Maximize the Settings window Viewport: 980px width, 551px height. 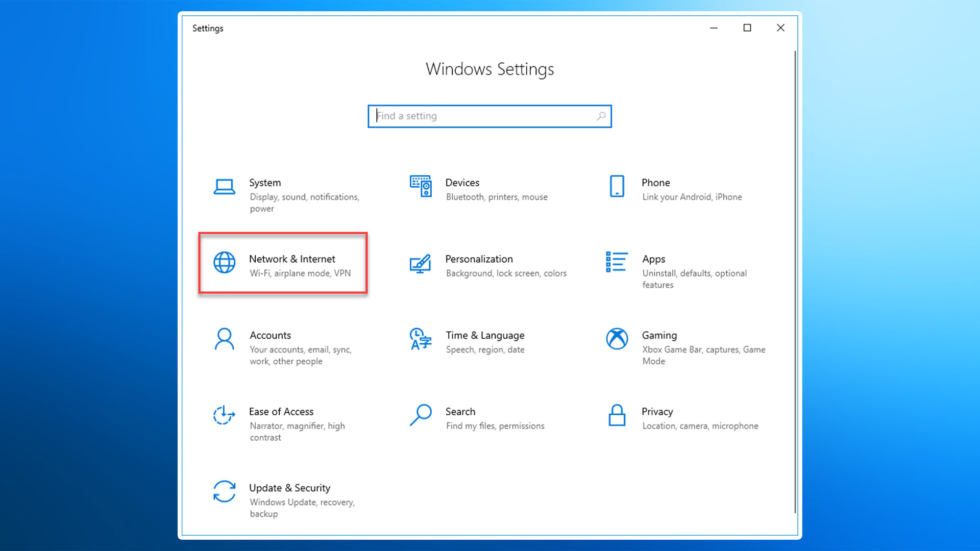[x=747, y=28]
